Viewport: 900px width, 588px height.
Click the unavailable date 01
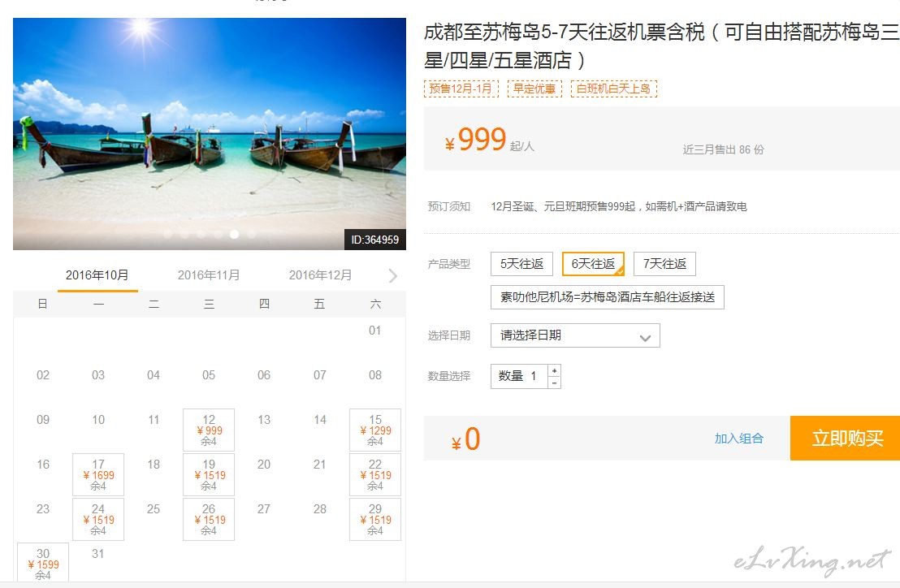(374, 331)
